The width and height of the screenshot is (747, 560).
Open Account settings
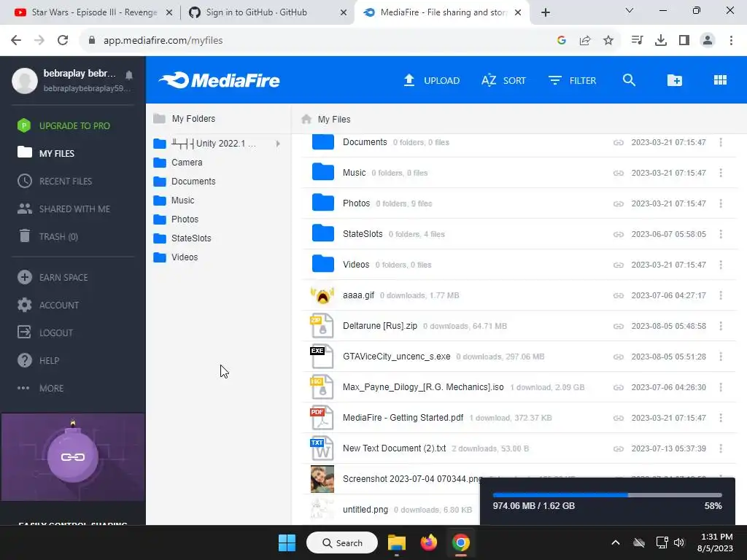tap(48, 305)
